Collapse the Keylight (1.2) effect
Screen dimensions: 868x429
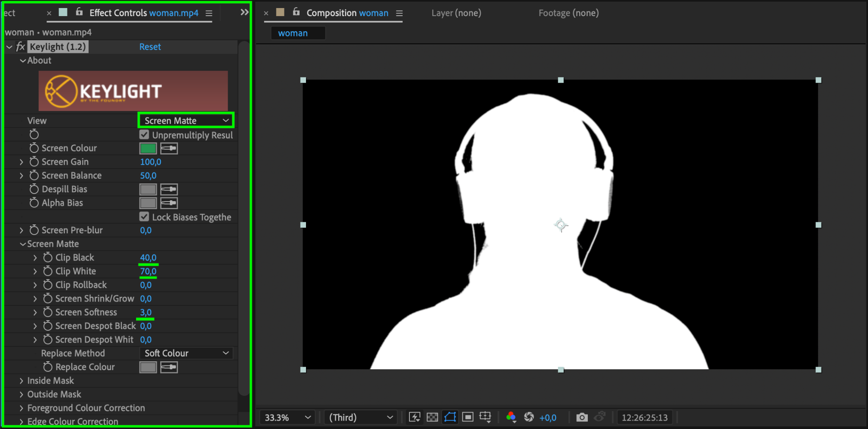[9, 47]
